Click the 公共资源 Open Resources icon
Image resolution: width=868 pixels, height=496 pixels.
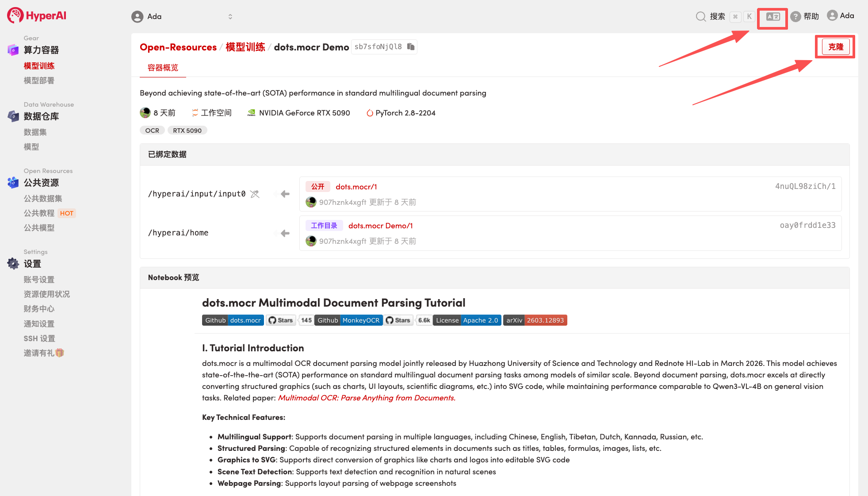(x=13, y=182)
